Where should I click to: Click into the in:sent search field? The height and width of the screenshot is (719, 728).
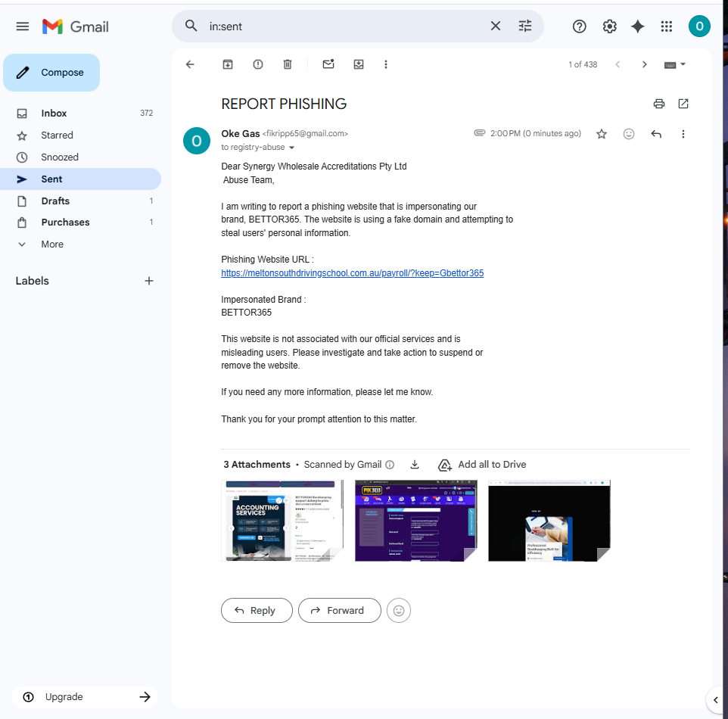click(x=344, y=26)
